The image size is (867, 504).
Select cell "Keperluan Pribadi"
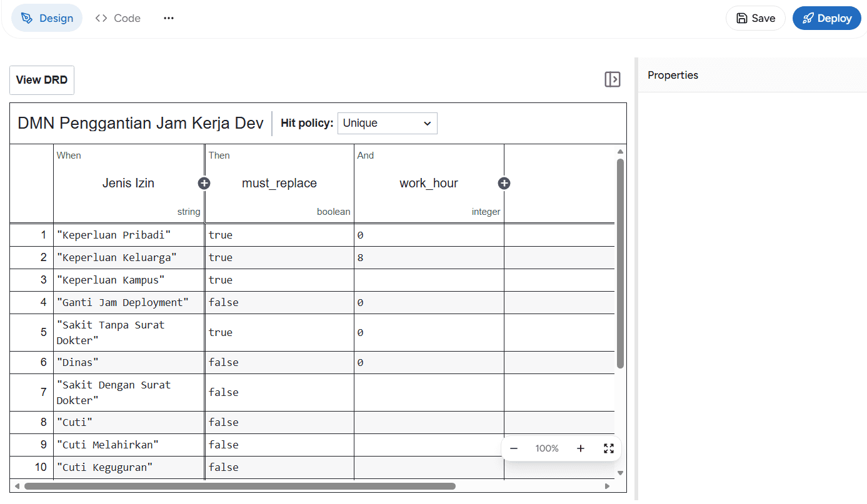pyautogui.click(x=129, y=235)
